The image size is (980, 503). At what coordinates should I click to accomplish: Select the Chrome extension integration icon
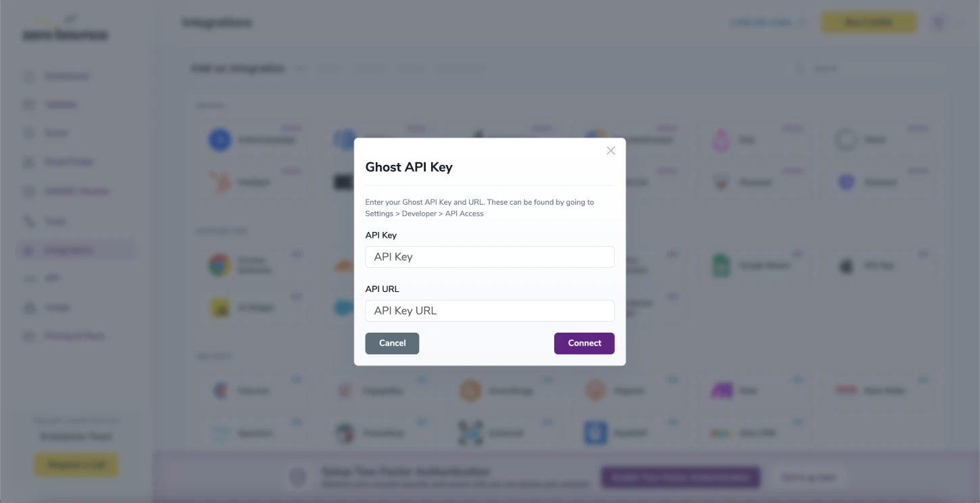220,264
